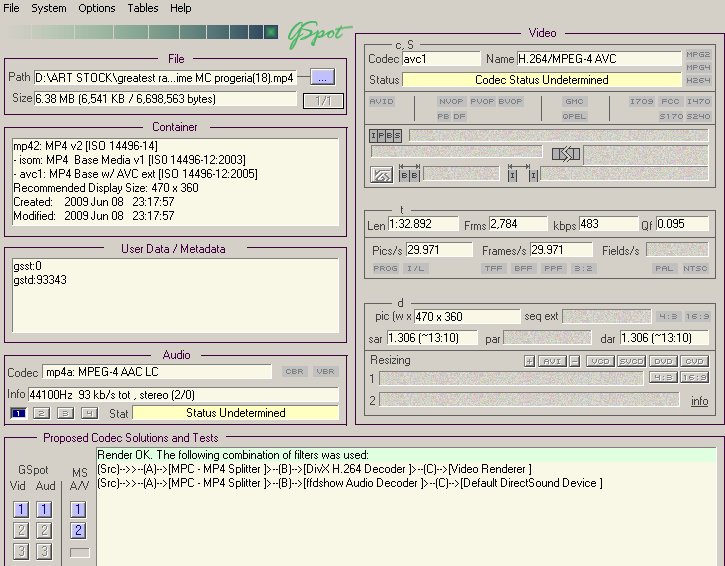
Task: Click the CVD resizing button
Action: (694, 361)
